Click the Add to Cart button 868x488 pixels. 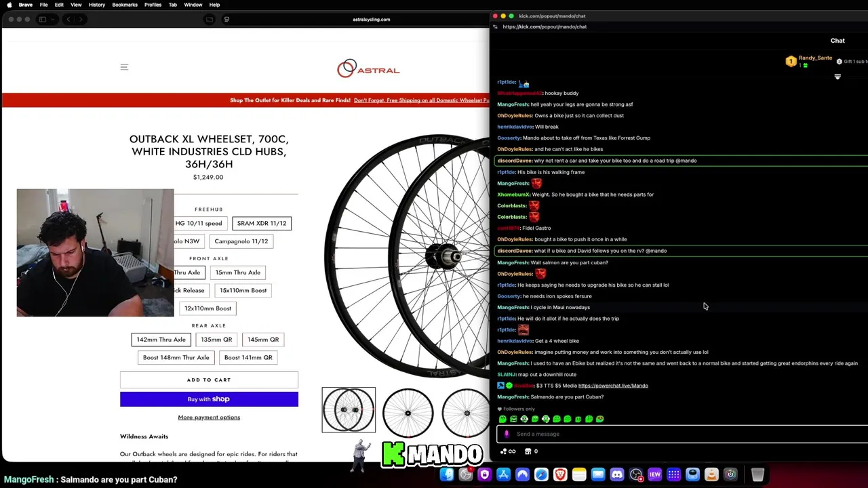tap(209, 380)
